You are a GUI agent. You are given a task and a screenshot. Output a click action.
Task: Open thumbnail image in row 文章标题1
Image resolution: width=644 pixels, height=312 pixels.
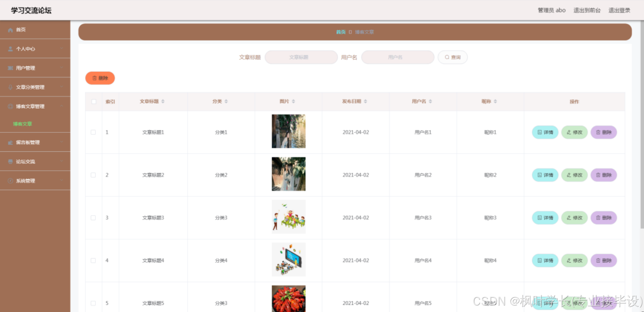pyautogui.click(x=289, y=131)
